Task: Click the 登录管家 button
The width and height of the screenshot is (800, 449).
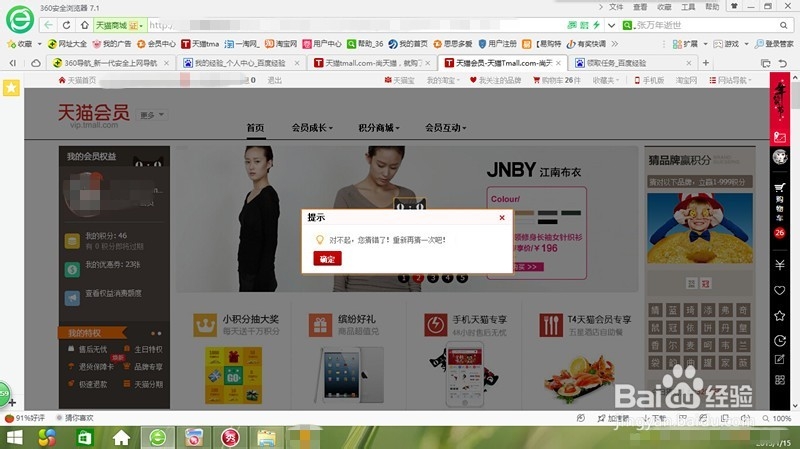Action: [x=774, y=44]
